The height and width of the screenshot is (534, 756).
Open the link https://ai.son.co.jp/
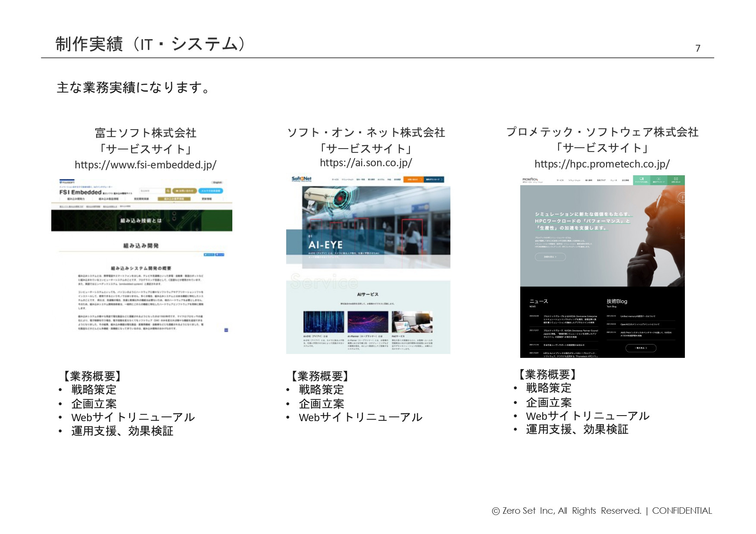point(367,162)
